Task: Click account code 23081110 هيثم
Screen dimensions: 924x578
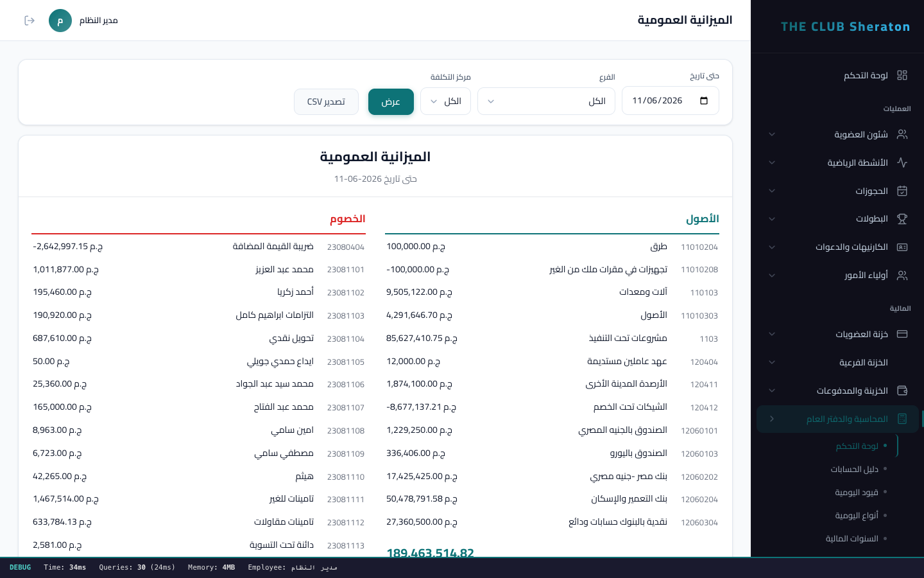Action: click(x=345, y=477)
